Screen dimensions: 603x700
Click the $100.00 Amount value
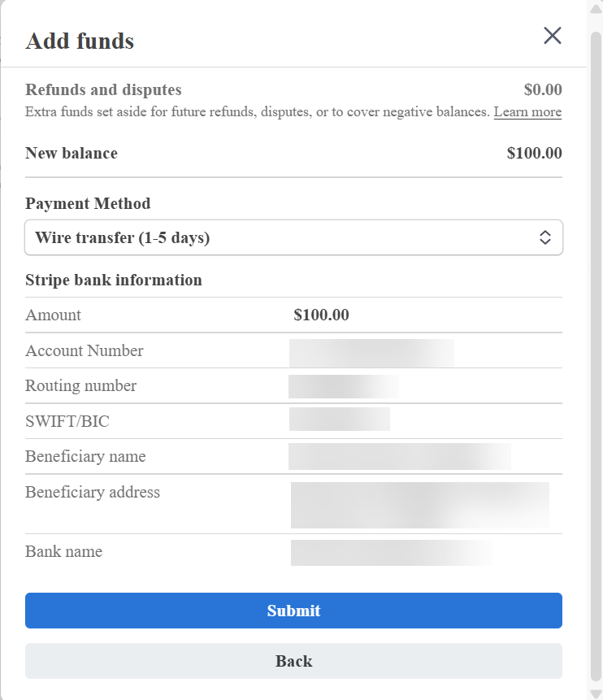(322, 315)
